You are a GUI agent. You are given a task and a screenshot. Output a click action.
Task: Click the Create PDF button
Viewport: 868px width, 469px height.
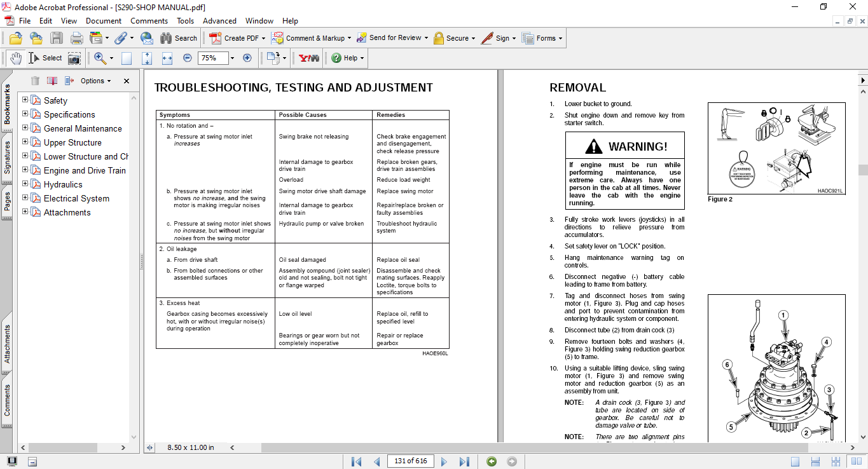point(235,38)
